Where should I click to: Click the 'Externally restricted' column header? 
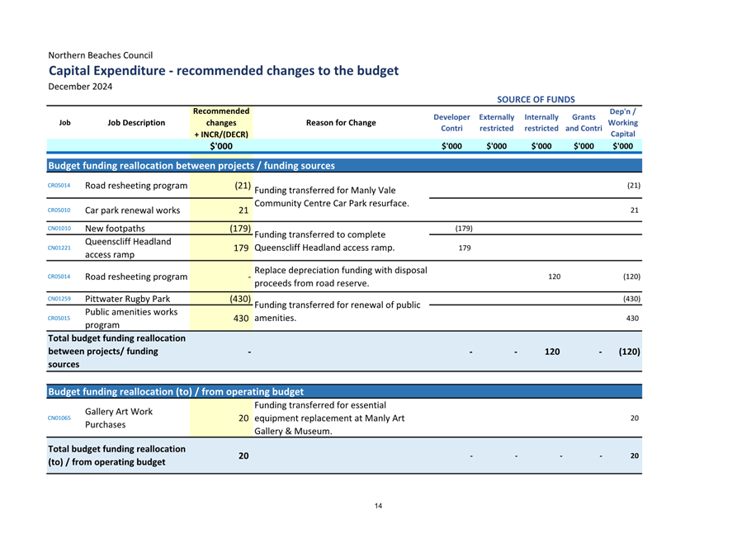coord(497,123)
